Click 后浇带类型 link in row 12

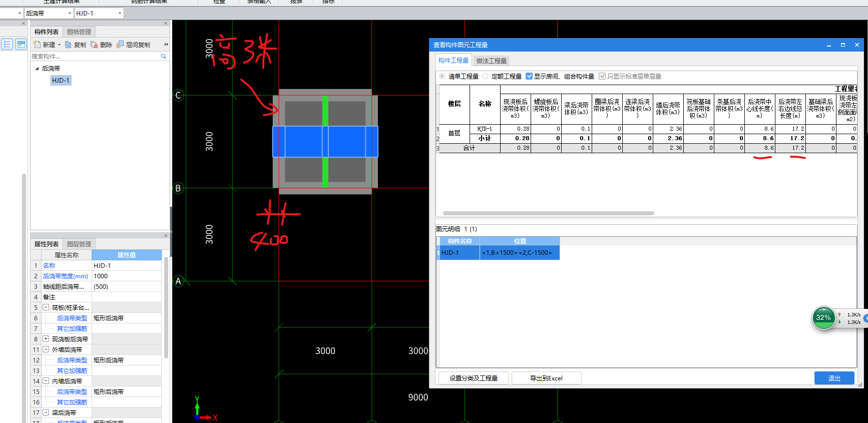click(72, 360)
